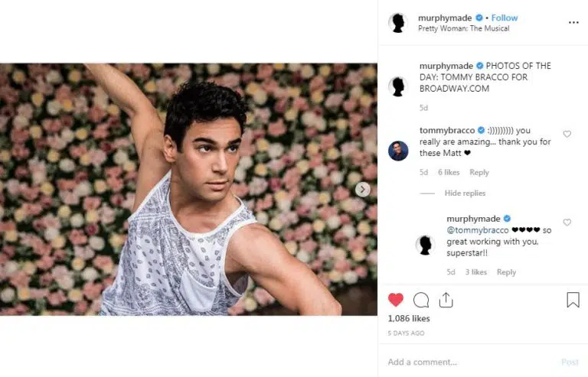
Task: Like murphymade's reply with small heart
Action: tap(567, 223)
